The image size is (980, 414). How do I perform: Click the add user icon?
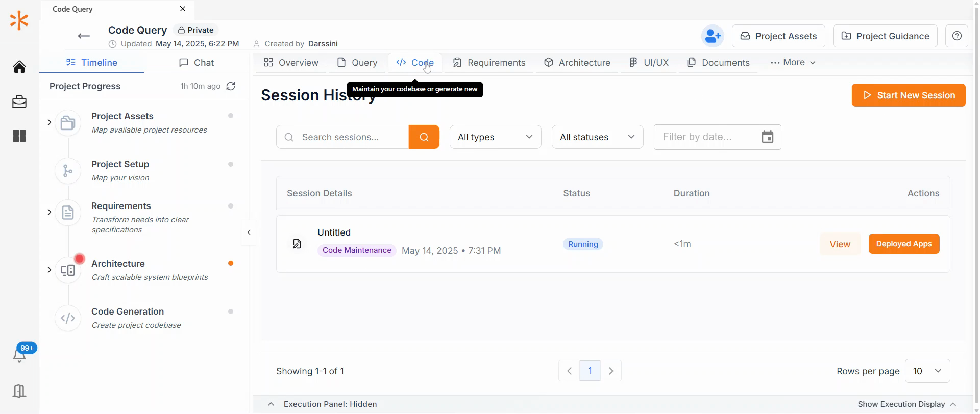pyautogui.click(x=713, y=36)
